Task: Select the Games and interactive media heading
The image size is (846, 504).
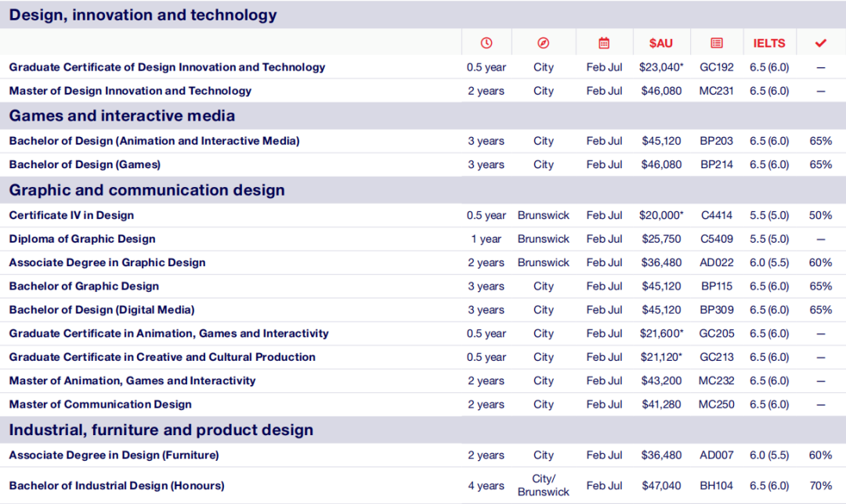Action: pyautogui.click(x=122, y=115)
